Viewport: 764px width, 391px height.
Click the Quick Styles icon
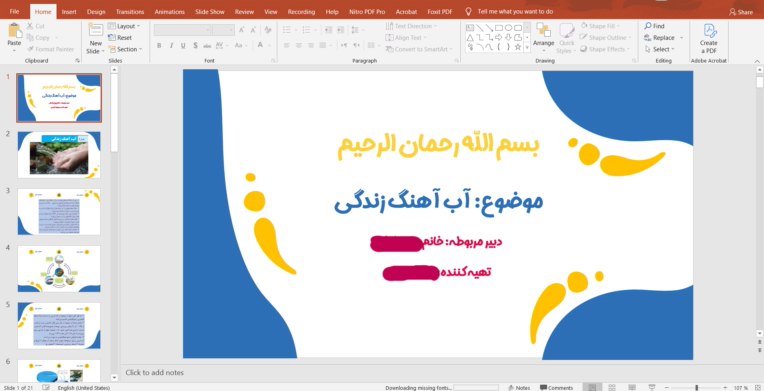coord(566,30)
